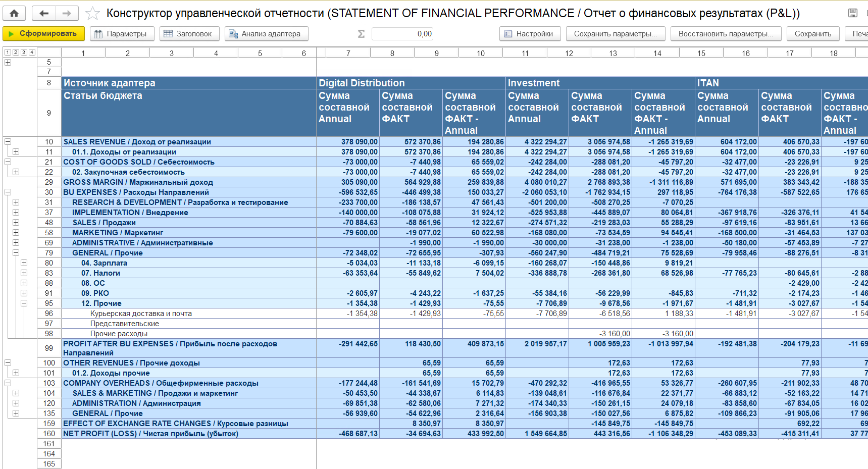Select column header 13
The image size is (868, 469).
click(x=612, y=53)
